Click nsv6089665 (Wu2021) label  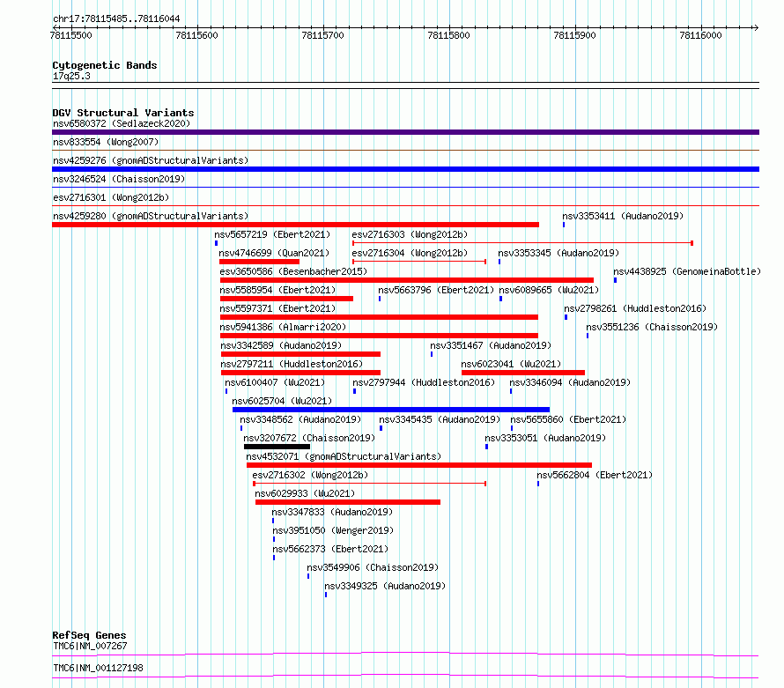[x=549, y=290]
